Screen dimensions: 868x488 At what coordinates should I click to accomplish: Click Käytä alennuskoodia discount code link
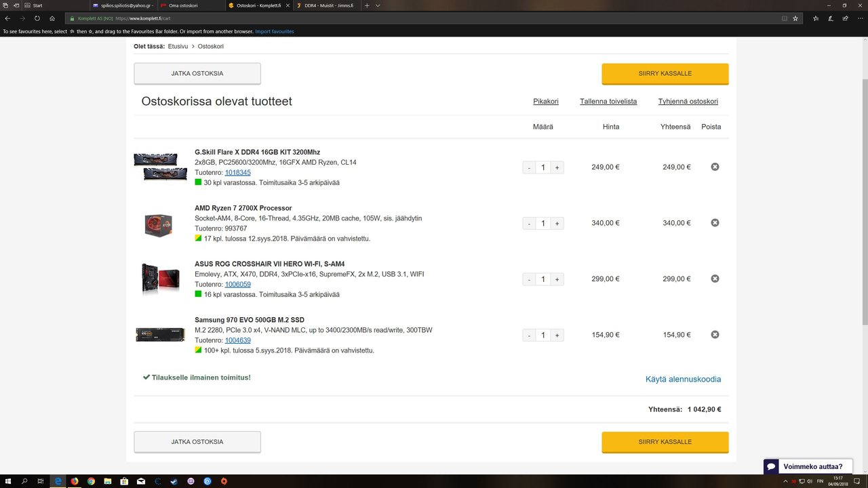point(684,380)
